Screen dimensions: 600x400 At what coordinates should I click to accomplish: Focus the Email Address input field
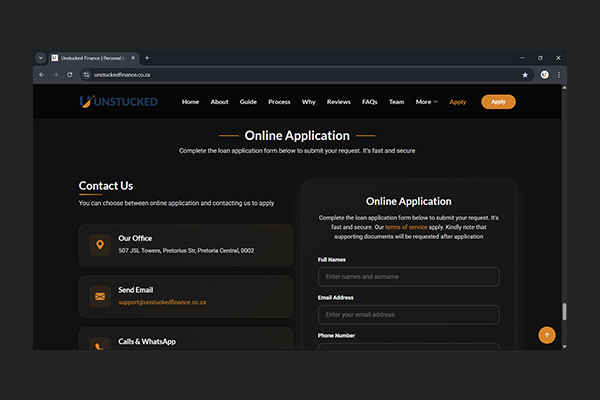409,315
